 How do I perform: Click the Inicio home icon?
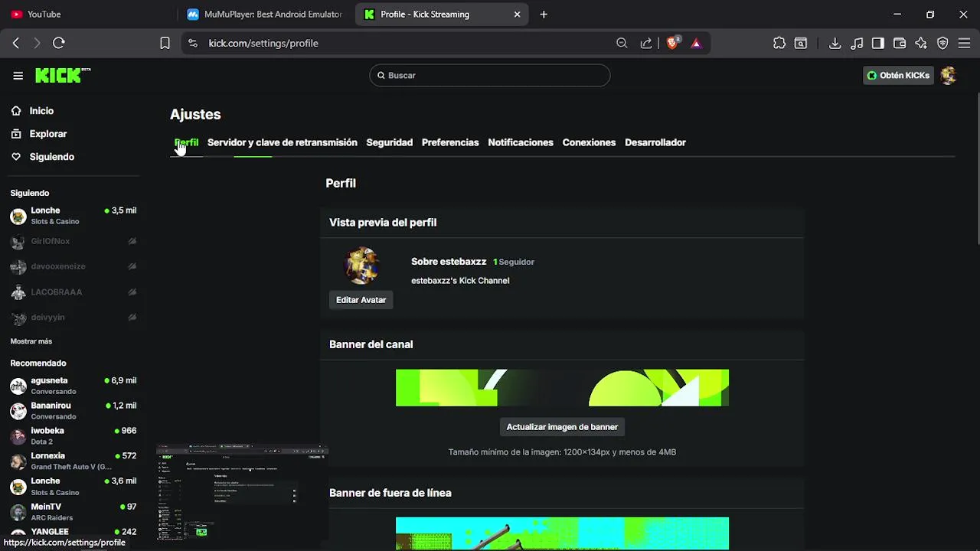[x=16, y=111]
